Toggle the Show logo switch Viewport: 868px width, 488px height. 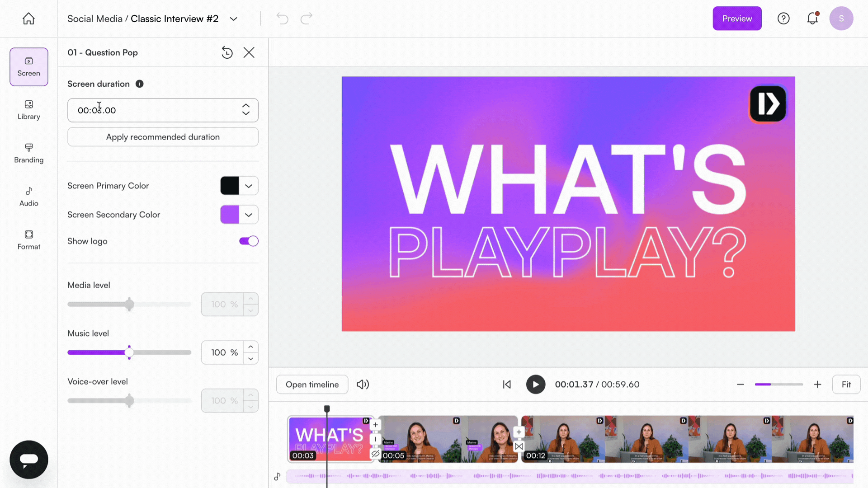[249, 241]
